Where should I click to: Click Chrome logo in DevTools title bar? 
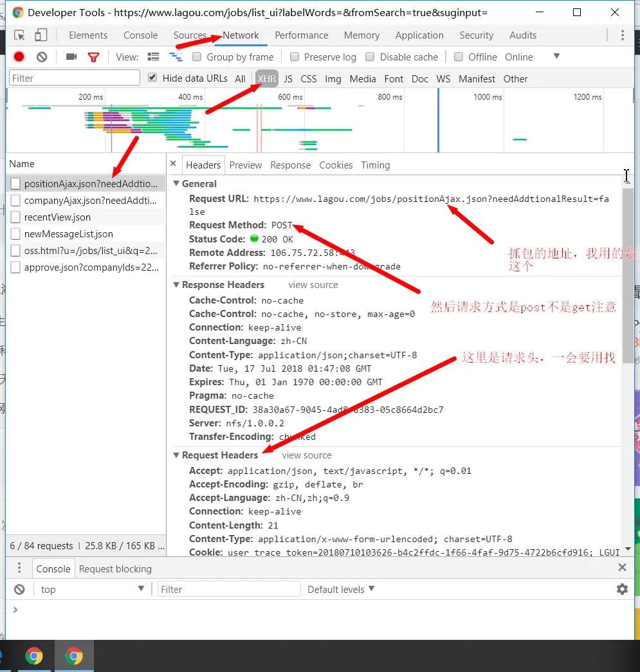[17, 12]
